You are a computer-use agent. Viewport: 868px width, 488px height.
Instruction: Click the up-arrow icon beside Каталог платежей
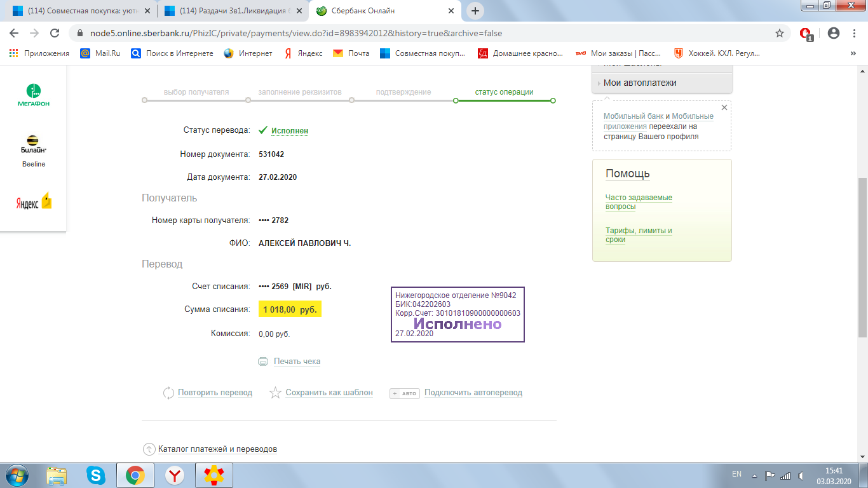coord(149,449)
